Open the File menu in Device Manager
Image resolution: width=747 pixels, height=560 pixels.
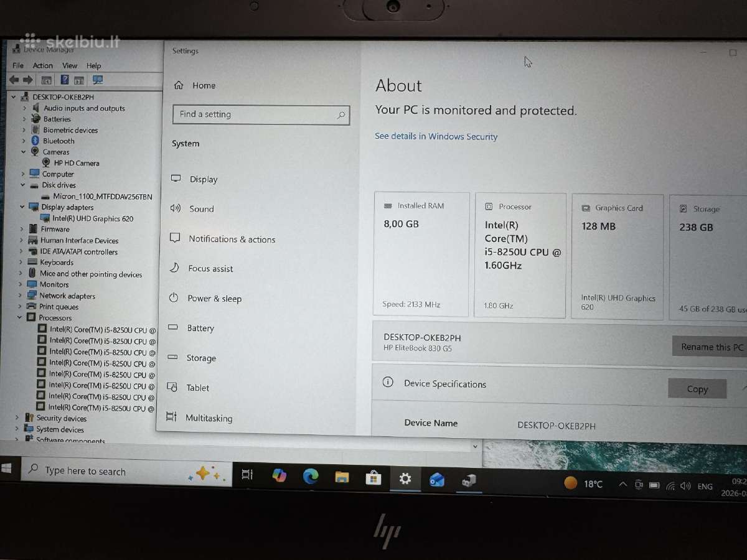[18, 65]
